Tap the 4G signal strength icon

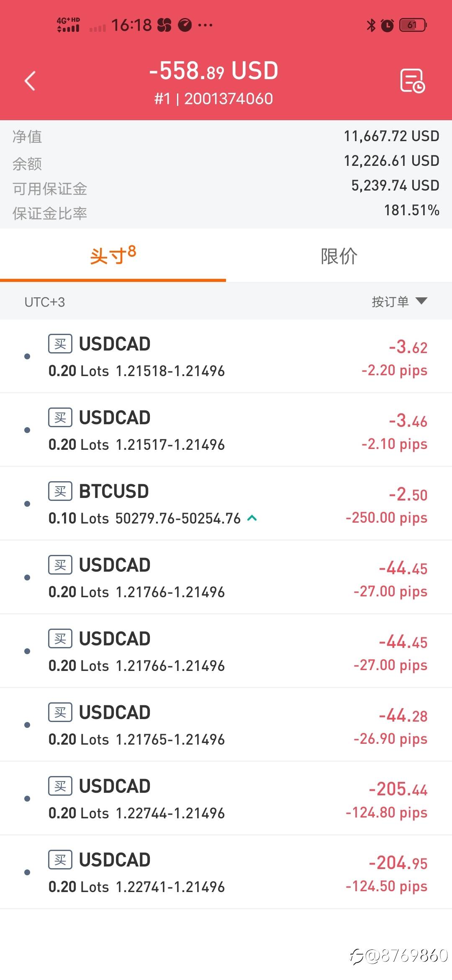[x=68, y=25]
